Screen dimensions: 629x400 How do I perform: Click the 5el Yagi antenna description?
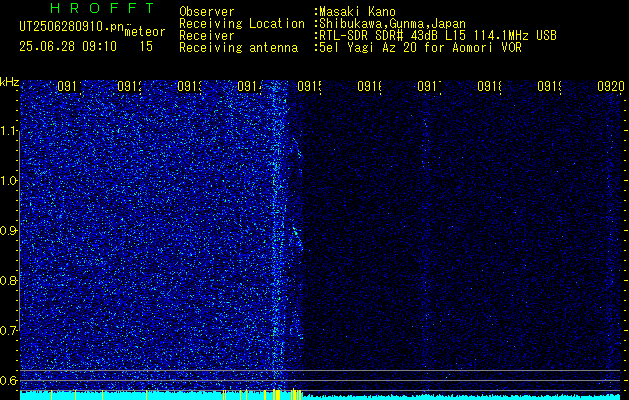pyautogui.click(x=420, y=48)
